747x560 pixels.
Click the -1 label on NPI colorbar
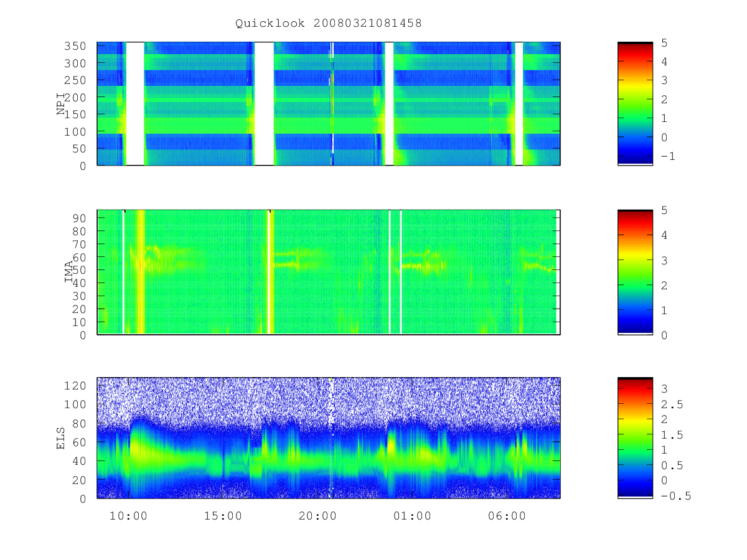[667, 156]
